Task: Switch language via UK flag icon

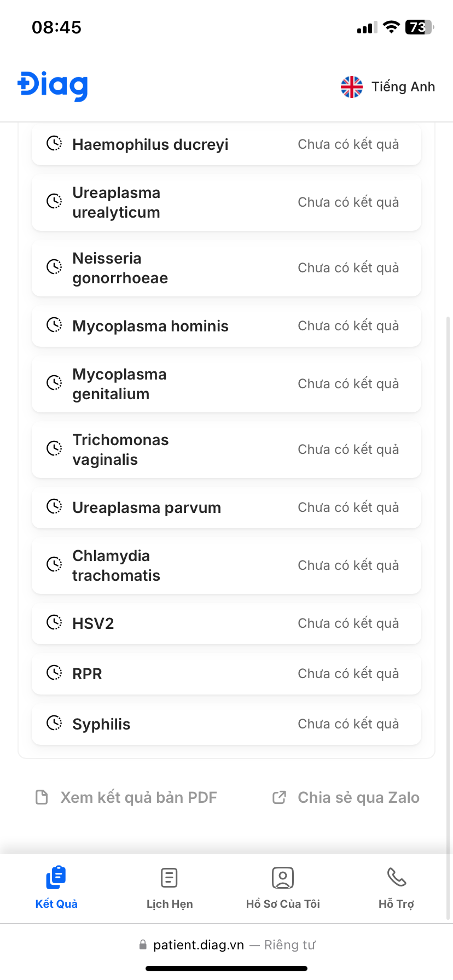Action: [351, 87]
